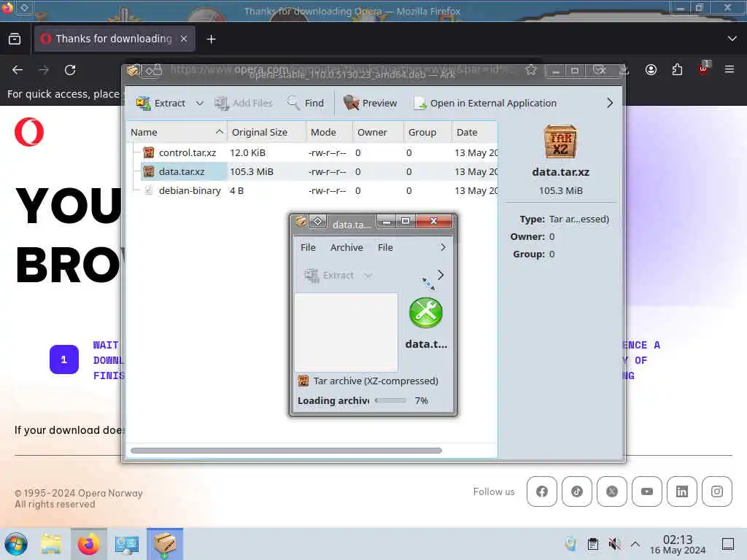The width and height of the screenshot is (747, 560).
Task: Click Open in External Application
Action: [485, 103]
